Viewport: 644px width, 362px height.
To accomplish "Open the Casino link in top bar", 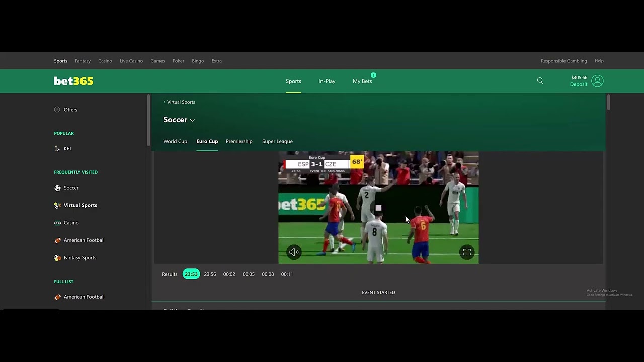I will point(105,61).
